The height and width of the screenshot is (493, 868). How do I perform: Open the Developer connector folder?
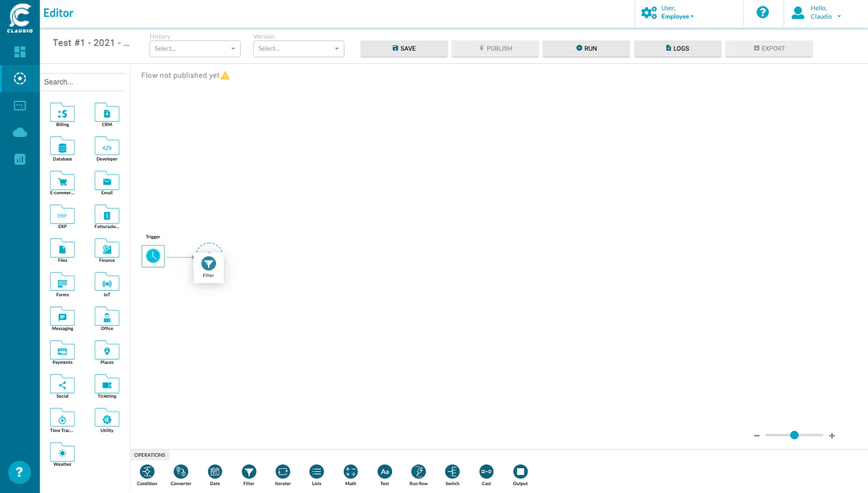point(107,148)
